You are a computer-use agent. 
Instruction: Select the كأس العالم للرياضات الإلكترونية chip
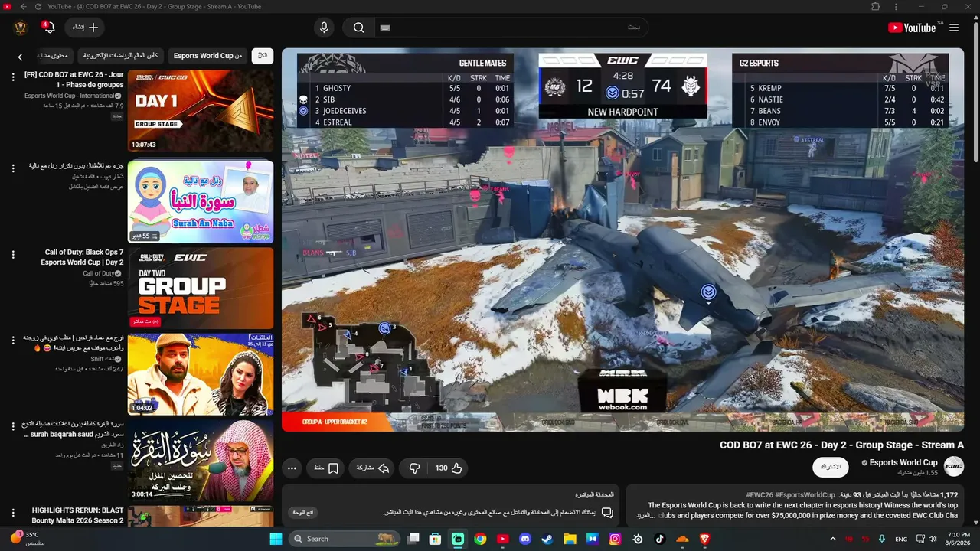(120, 56)
